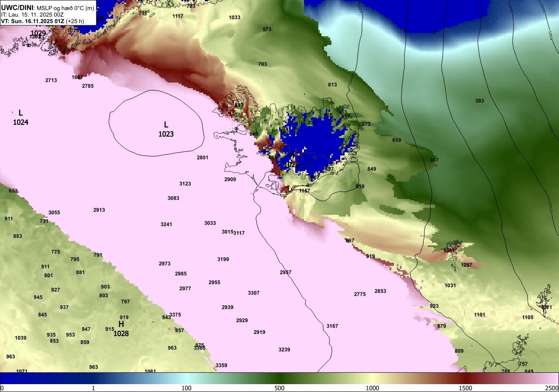Select the 1031 height value
This screenshot has width=559, height=392.
coord(450,285)
